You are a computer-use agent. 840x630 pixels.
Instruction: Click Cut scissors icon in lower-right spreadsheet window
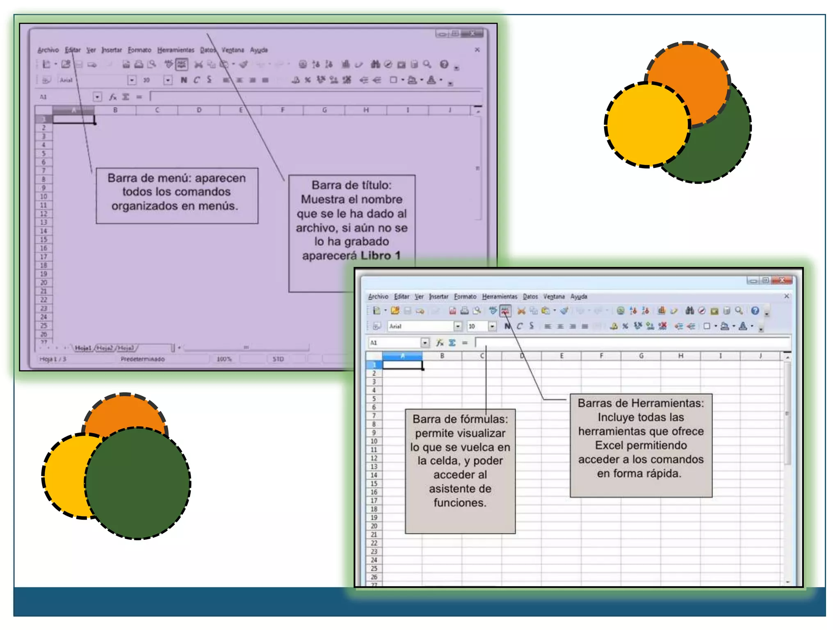521,311
